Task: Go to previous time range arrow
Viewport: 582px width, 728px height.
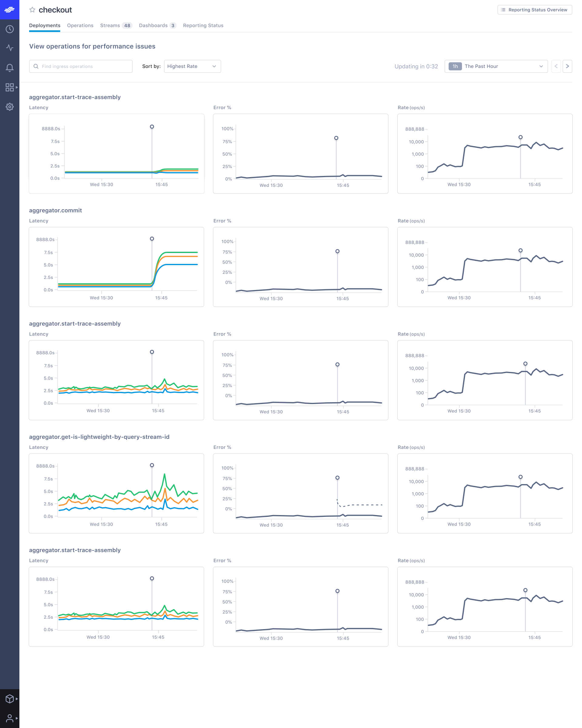Action: [x=556, y=66]
